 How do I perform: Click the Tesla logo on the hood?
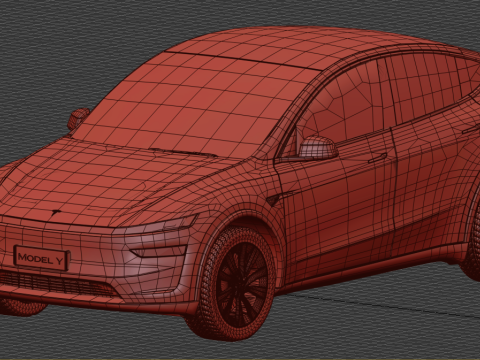click(x=56, y=213)
